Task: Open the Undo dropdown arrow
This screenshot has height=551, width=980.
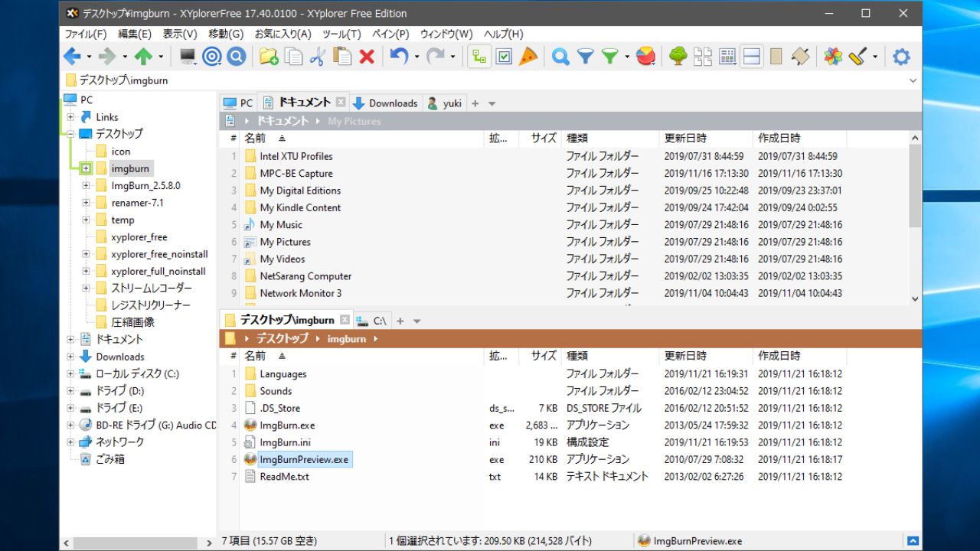Action: coord(416,57)
